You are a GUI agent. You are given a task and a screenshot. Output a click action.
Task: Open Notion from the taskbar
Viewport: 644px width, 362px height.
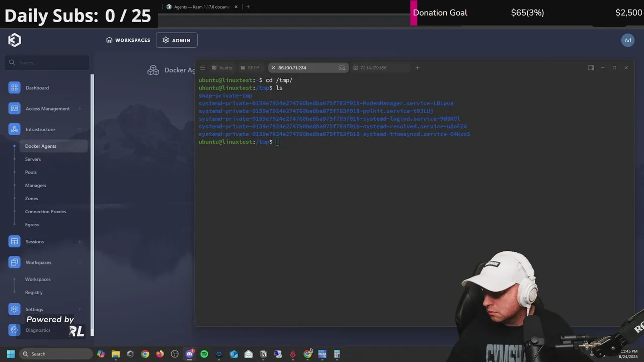click(263, 354)
